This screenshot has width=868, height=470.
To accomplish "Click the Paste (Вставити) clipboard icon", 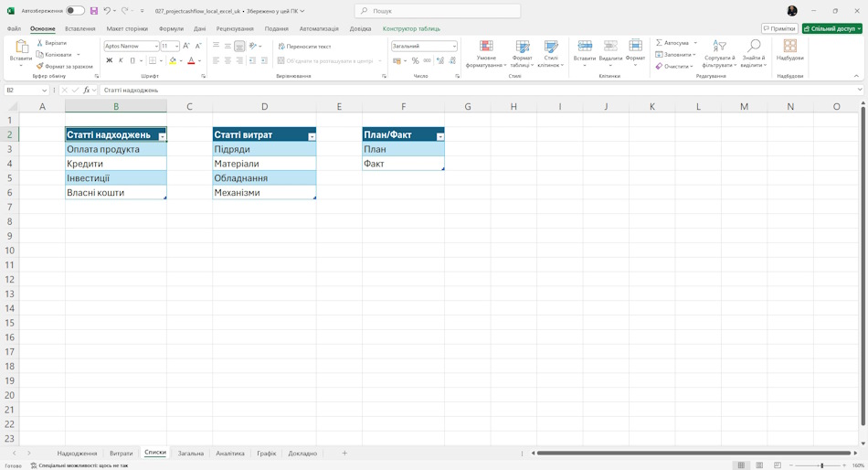I will pos(22,47).
